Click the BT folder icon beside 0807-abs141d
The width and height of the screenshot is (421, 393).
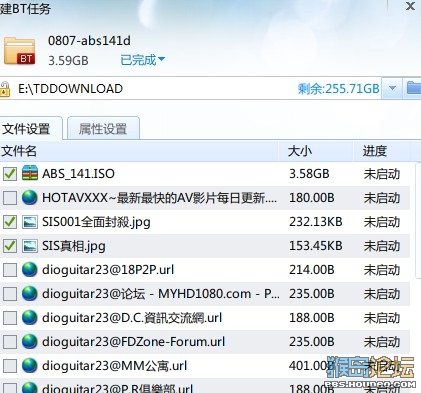[x=19, y=51]
